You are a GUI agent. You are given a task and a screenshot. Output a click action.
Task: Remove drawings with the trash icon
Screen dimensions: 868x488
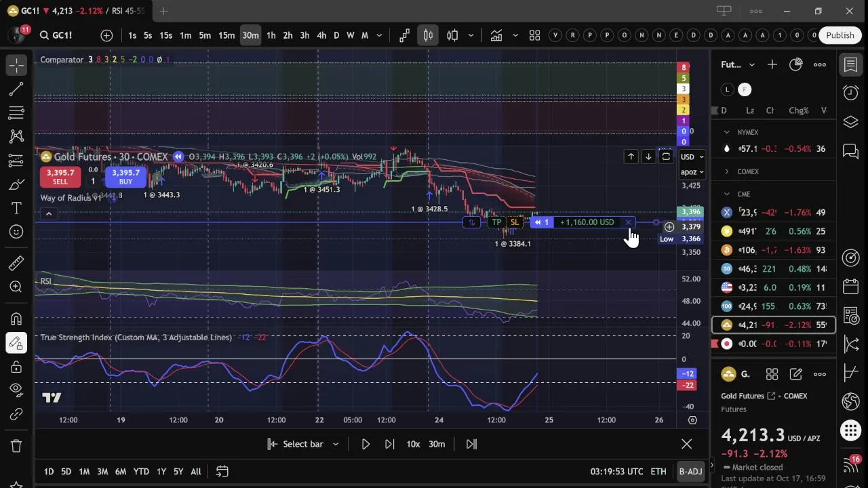click(16, 446)
